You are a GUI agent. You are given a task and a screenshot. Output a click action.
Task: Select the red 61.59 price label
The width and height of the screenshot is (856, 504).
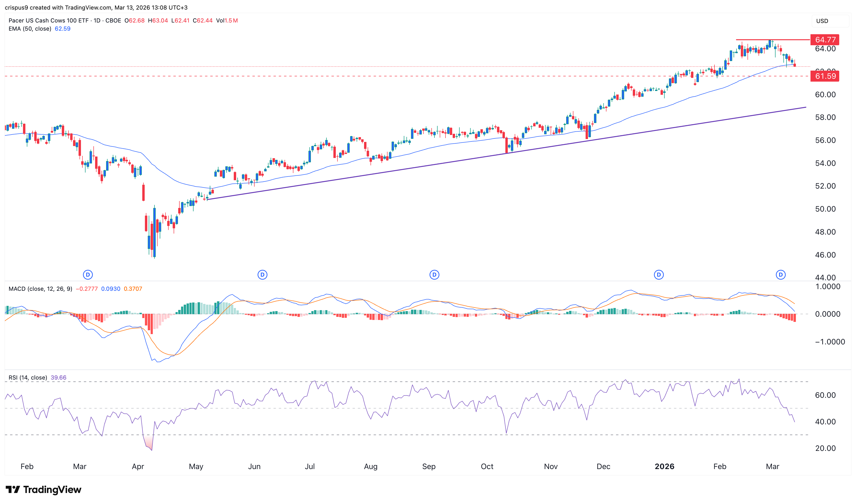pyautogui.click(x=824, y=76)
